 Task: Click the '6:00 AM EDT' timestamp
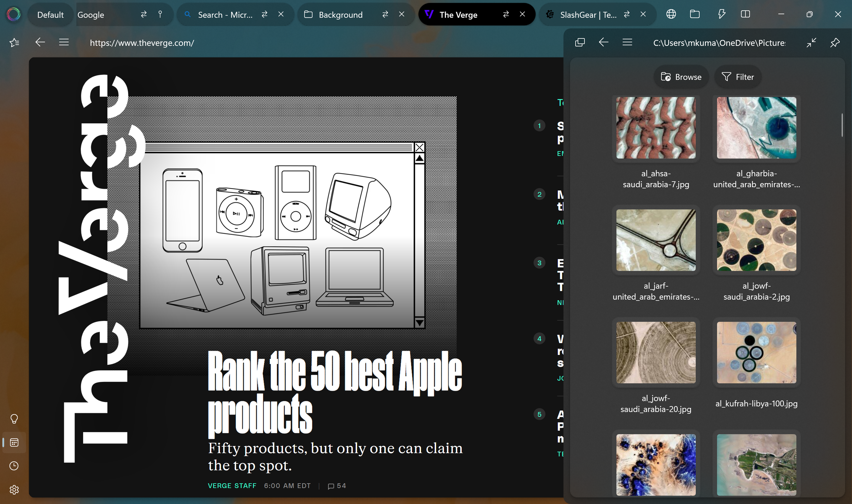[x=287, y=486]
